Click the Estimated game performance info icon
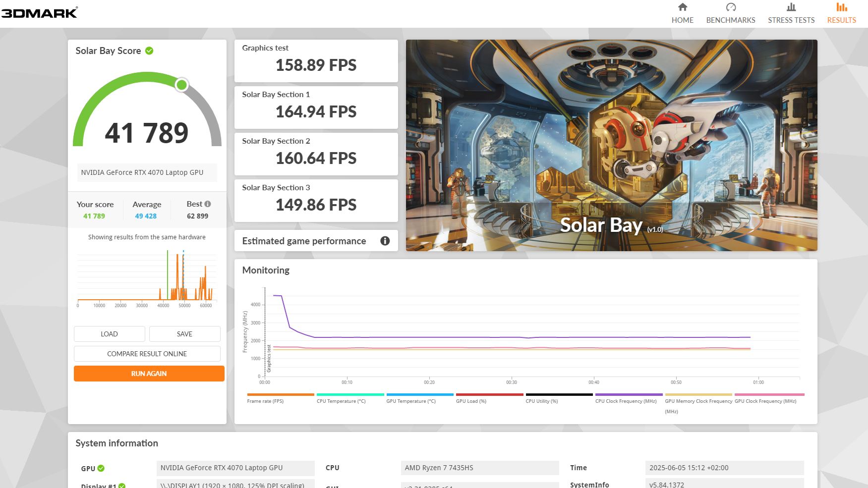Viewport: 868px width, 488px height. pos(385,241)
